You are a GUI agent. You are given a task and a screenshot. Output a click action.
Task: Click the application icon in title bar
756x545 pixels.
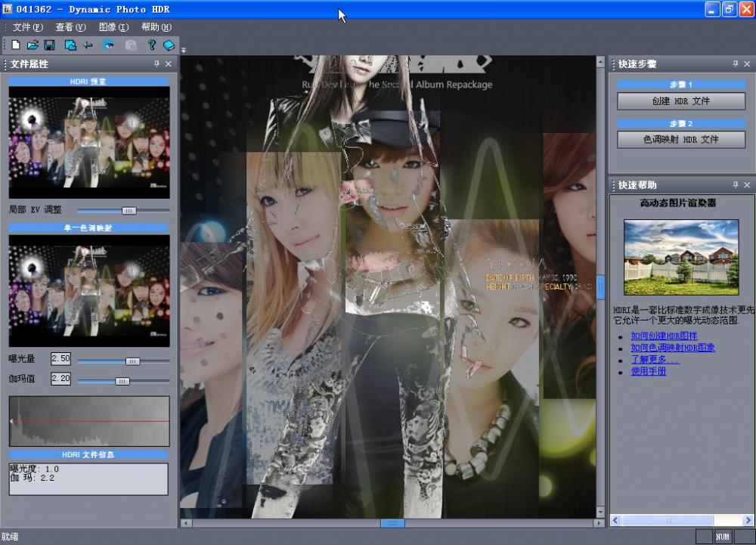[x=8, y=9]
